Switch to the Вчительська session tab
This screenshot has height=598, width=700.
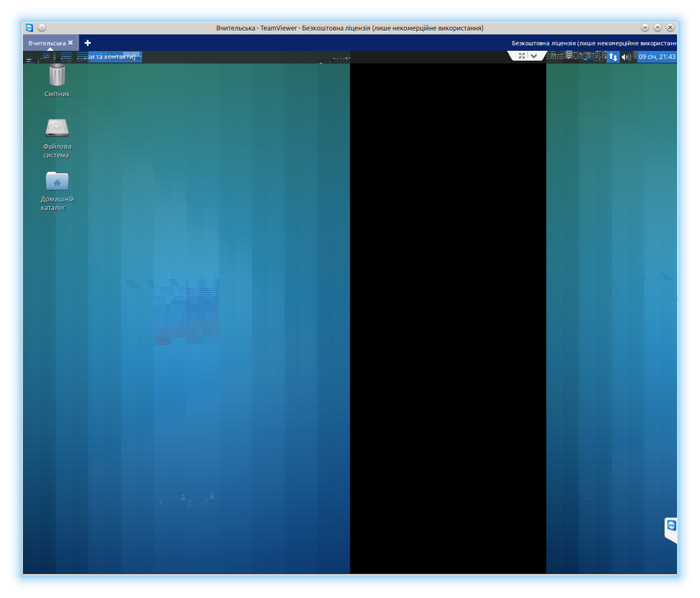pyautogui.click(x=46, y=43)
